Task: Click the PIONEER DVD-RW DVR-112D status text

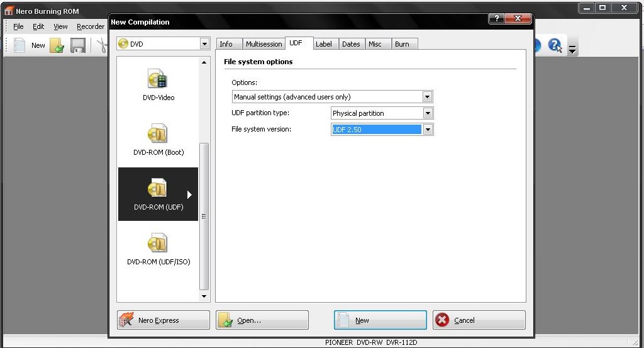Action: click(371, 342)
